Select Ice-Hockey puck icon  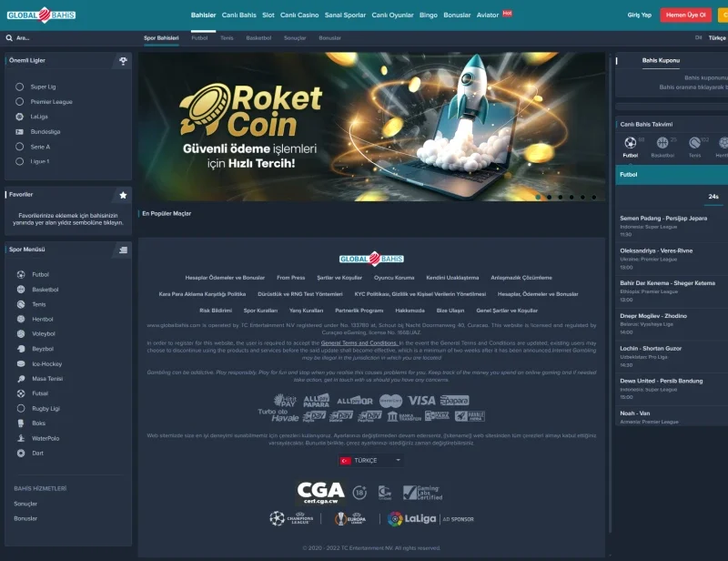click(x=21, y=364)
